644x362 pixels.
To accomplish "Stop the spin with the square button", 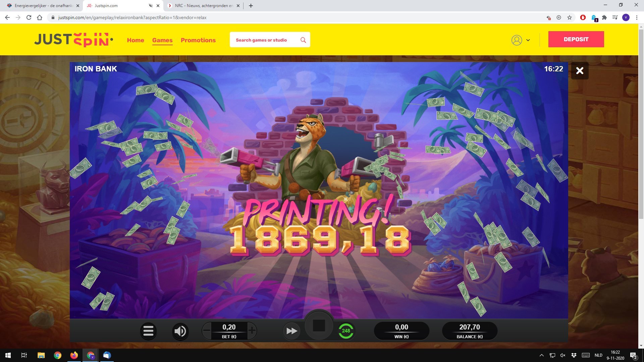I will pyautogui.click(x=319, y=325).
